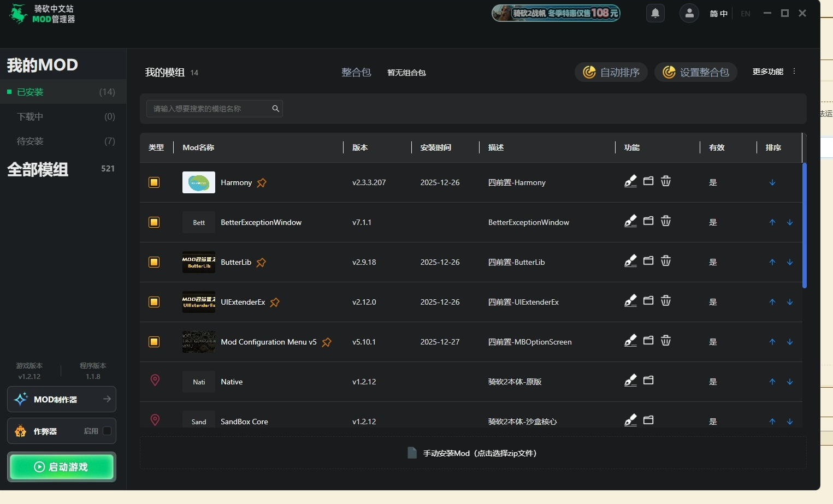833x504 pixels.
Task: Expand the more functions menu
Action: [794, 72]
